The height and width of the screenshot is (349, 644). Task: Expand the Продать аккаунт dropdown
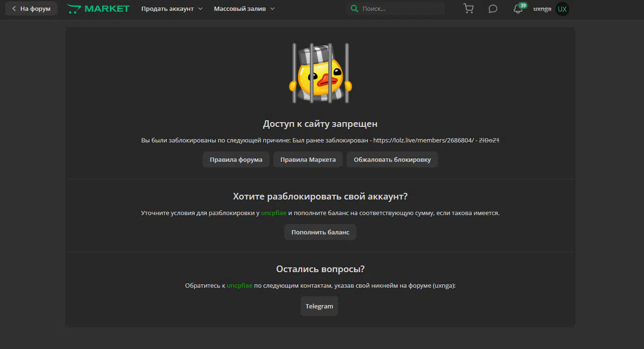click(172, 8)
